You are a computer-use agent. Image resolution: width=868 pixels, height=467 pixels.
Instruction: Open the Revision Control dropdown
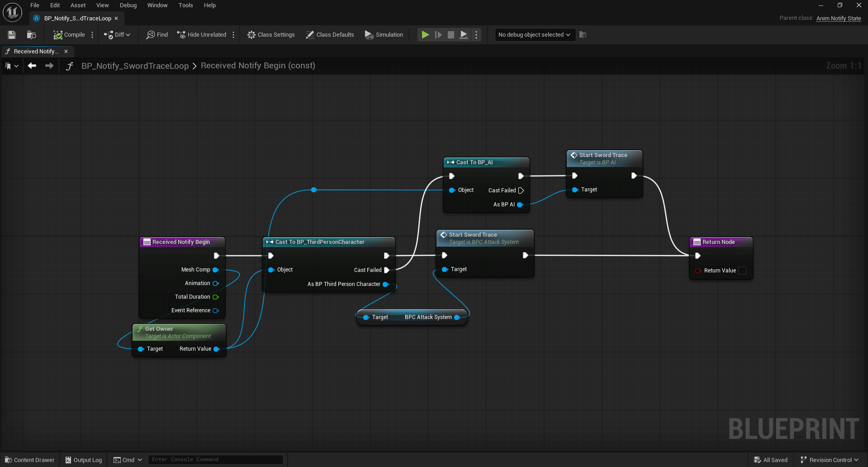(829, 460)
